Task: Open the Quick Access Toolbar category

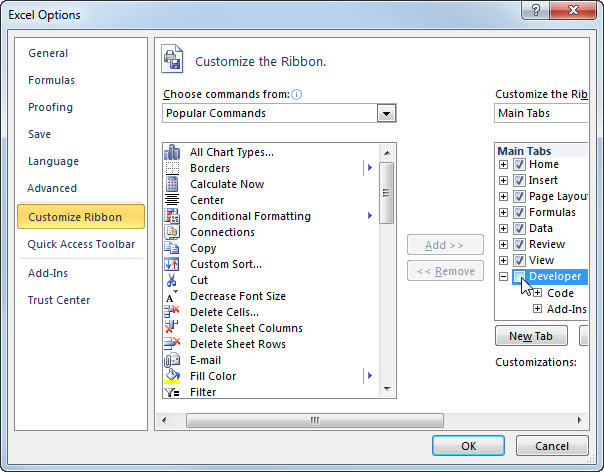Action: [x=81, y=244]
